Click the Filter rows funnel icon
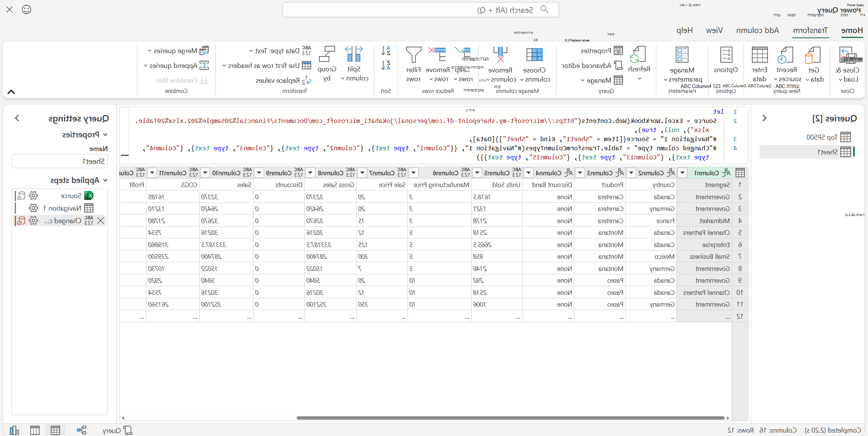 (414, 55)
